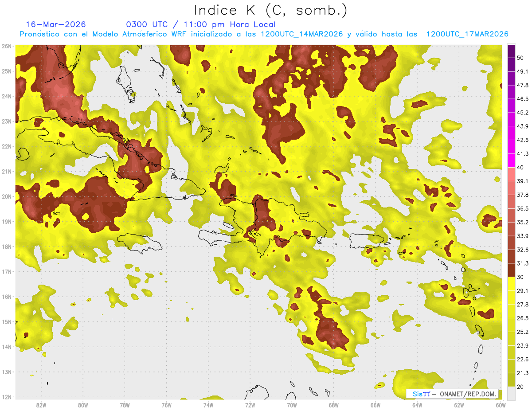Click the longitude label "66W"

pyautogui.click(x=376, y=405)
